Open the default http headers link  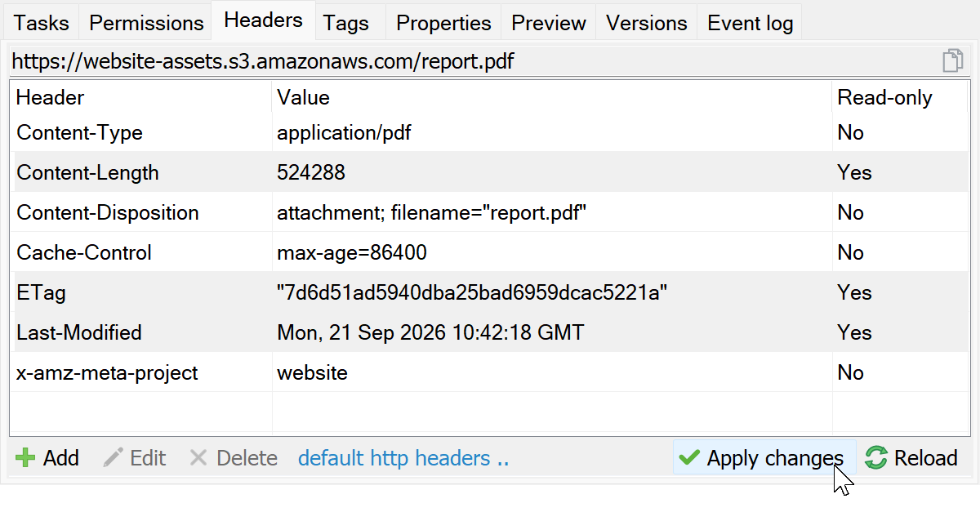coord(403,458)
